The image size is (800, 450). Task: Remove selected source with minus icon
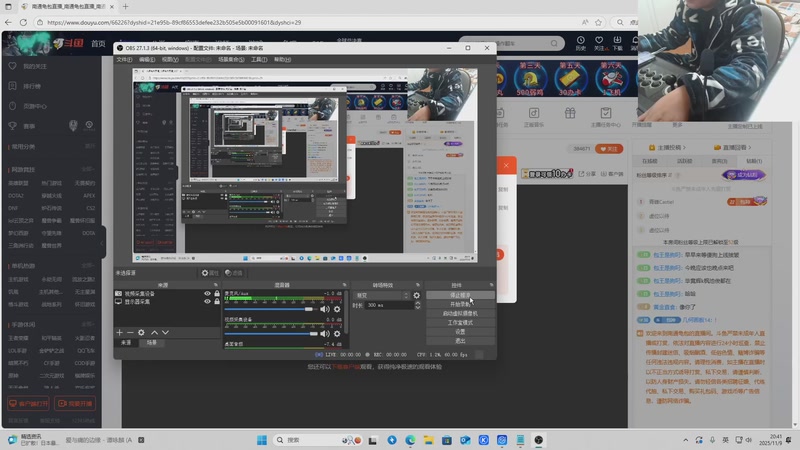click(130, 333)
